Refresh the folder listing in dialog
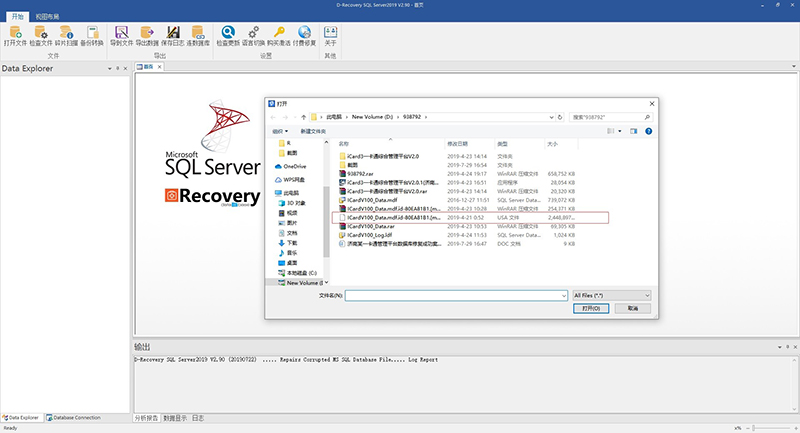The image size is (800, 433). point(560,117)
